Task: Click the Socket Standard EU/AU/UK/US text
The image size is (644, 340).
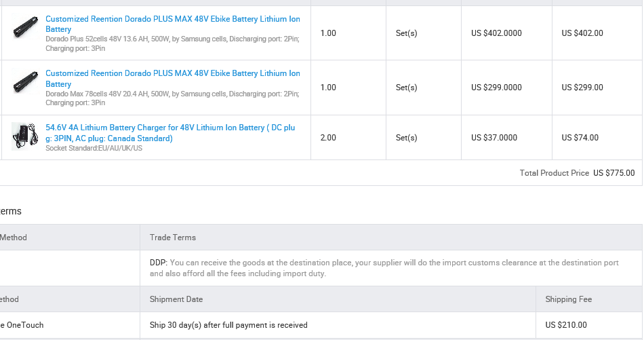Action: tap(94, 149)
